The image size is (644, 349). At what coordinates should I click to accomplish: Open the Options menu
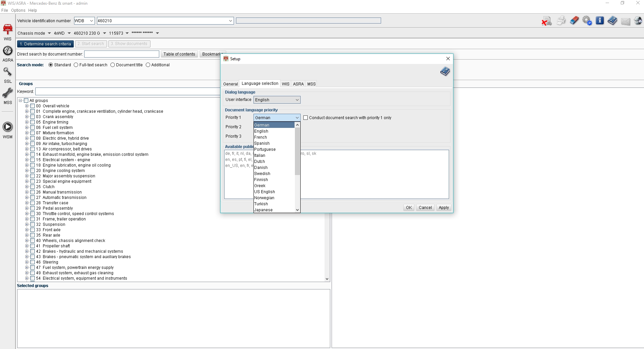click(18, 10)
